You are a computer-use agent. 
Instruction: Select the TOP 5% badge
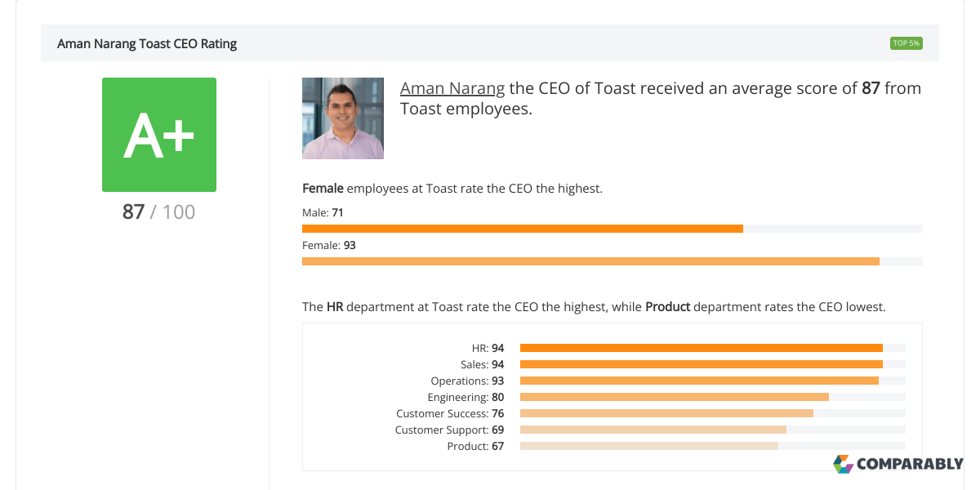tap(906, 42)
